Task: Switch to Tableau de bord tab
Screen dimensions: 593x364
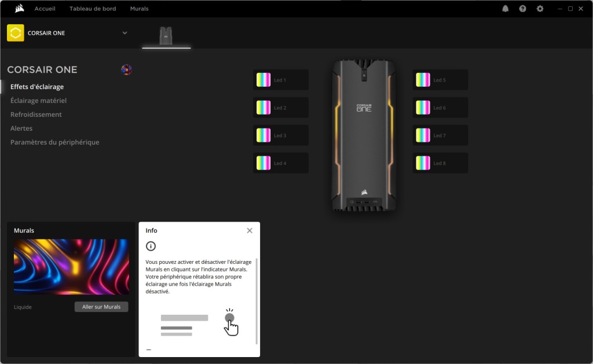Action: (93, 9)
